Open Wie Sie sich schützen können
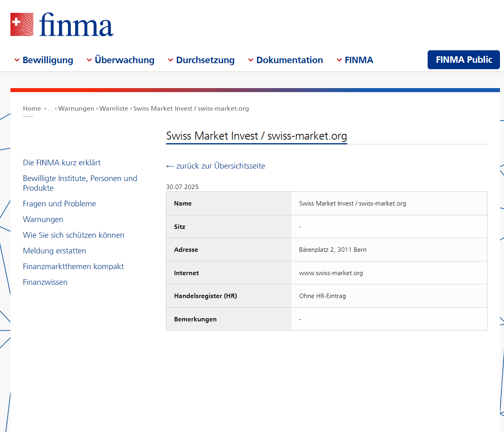 click(x=74, y=235)
